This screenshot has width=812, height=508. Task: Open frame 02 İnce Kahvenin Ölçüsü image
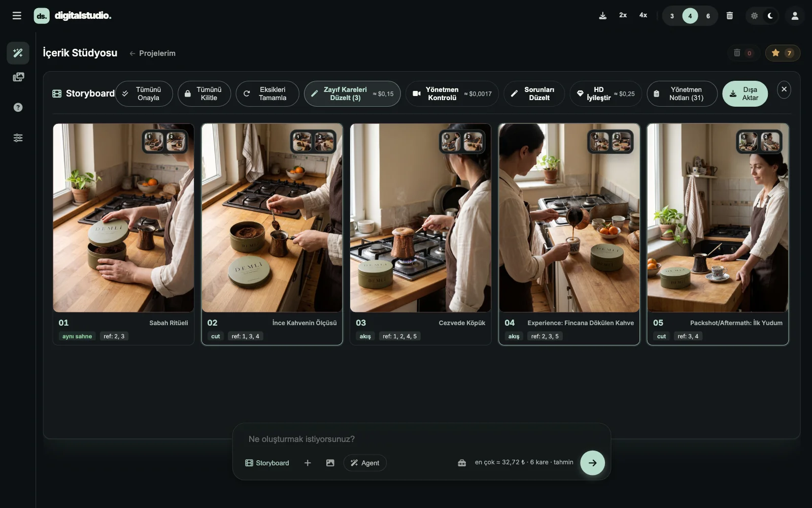click(x=272, y=217)
